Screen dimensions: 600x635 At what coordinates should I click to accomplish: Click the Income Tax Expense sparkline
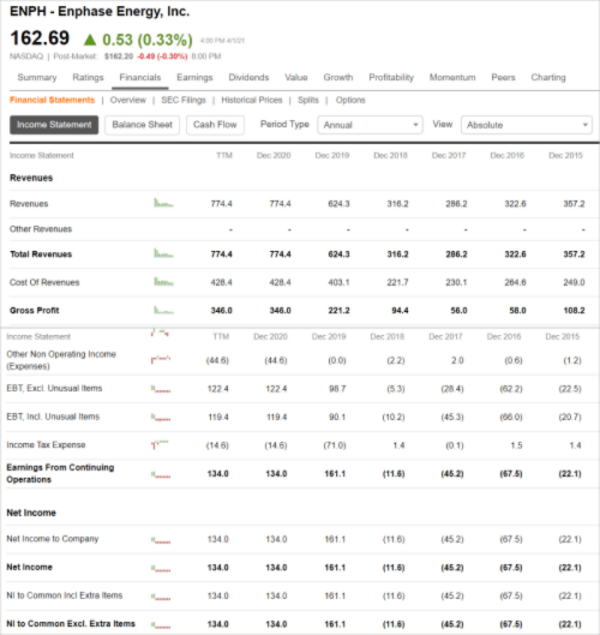160,444
